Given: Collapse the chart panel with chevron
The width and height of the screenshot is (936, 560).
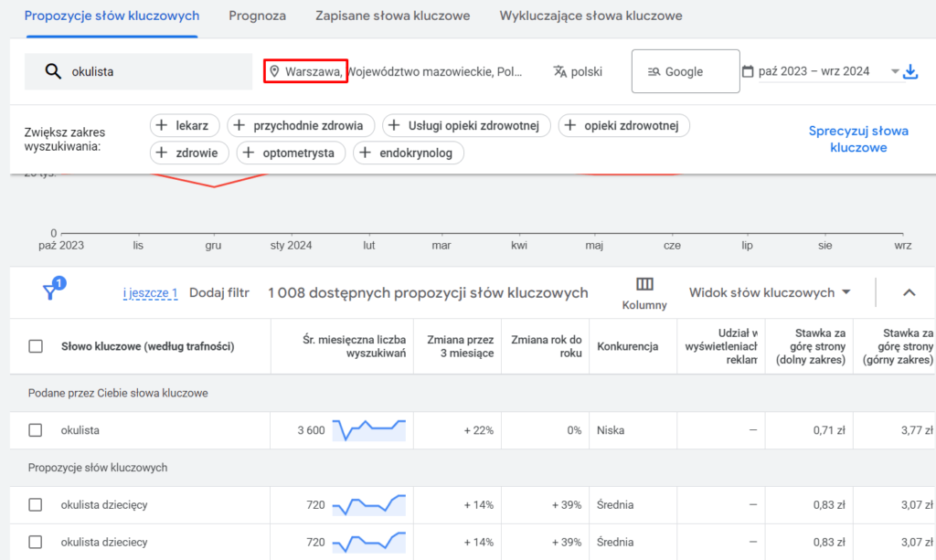Looking at the screenshot, I should 909,292.
